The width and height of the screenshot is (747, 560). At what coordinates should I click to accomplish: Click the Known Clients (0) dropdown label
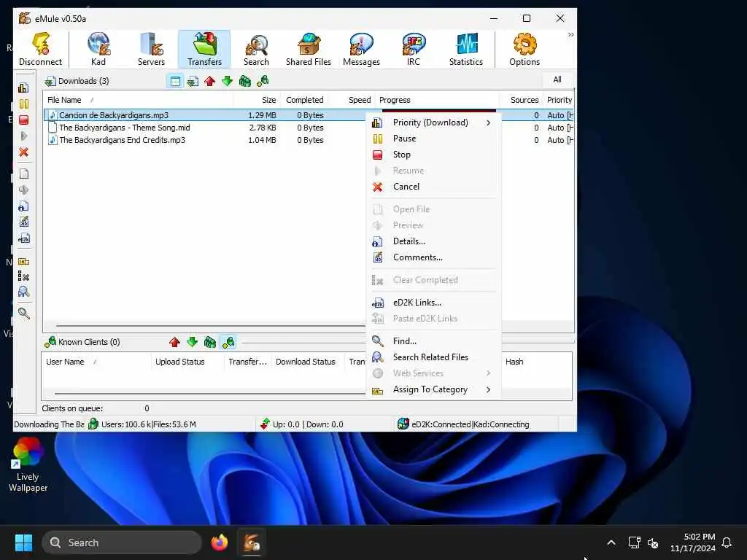(x=82, y=343)
